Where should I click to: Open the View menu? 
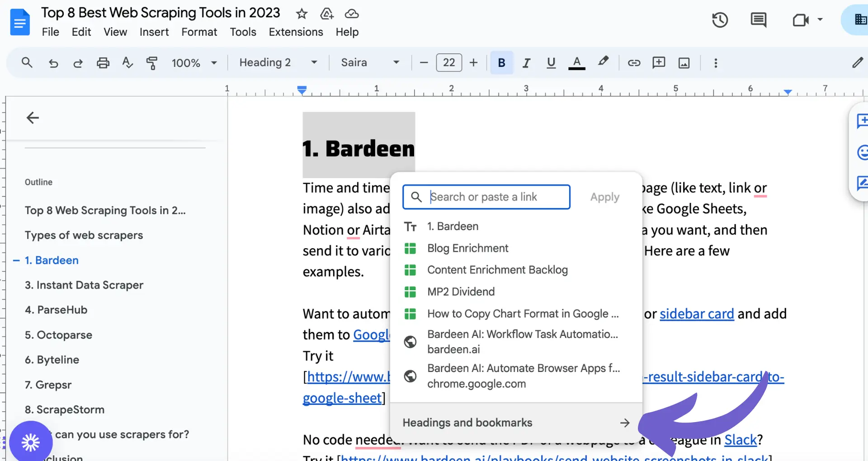115,32
